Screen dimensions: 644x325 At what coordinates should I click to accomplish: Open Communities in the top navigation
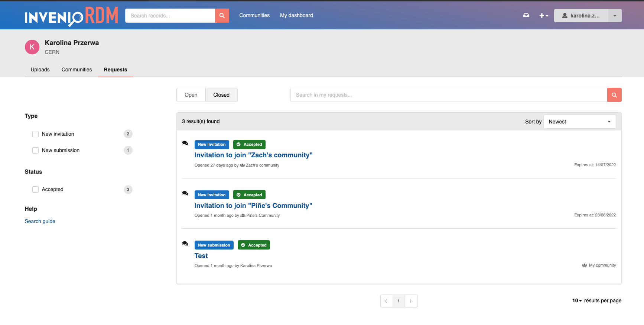254,15
